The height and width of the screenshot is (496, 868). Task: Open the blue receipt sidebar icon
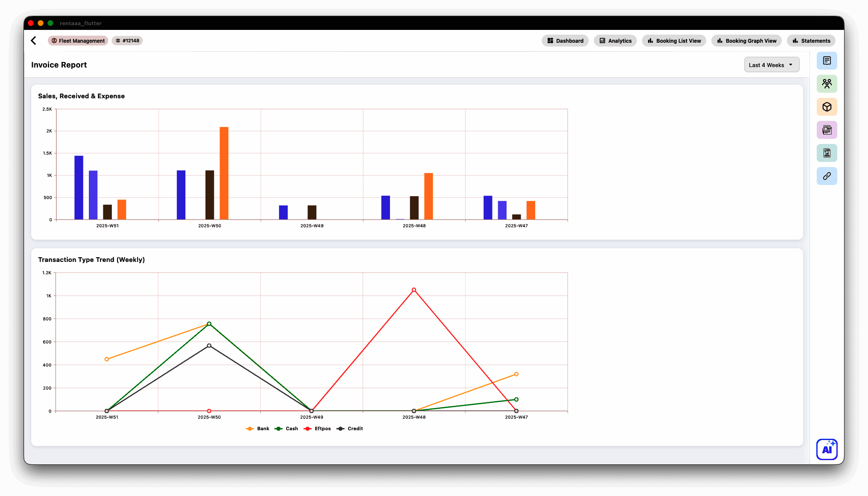[x=827, y=61]
